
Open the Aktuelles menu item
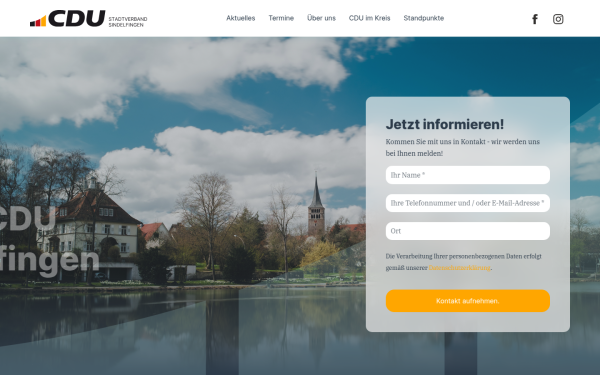point(240,18)
